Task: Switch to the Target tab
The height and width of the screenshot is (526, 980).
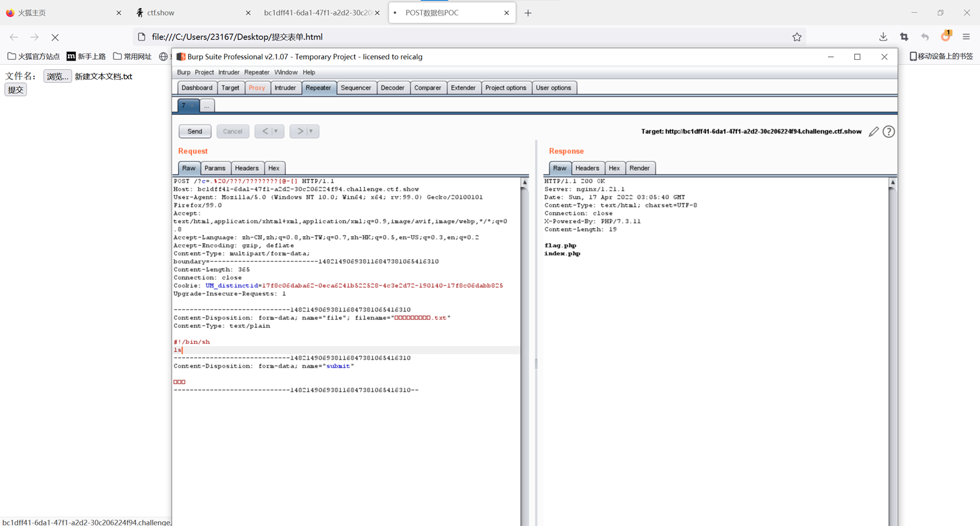Action: click(231, 88)
